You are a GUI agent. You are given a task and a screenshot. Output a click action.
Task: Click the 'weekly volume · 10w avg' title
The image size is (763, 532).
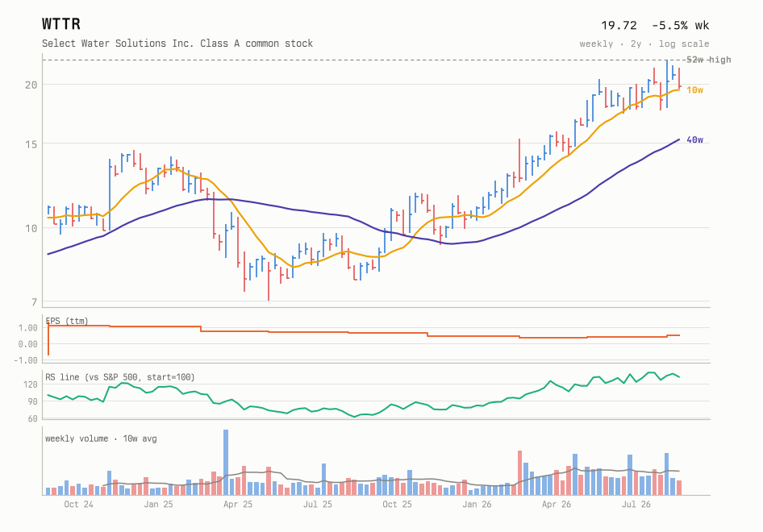[x=101, y=438]
